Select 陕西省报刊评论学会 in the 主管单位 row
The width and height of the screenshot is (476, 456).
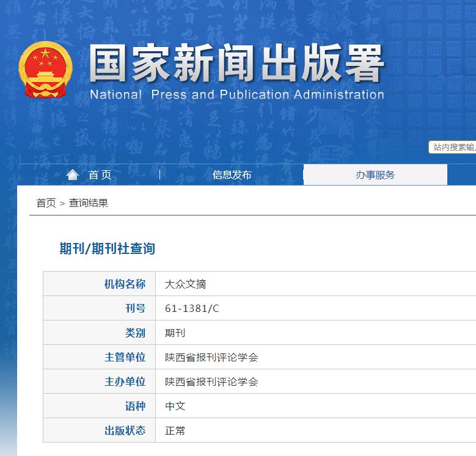click(x=211, y=357)
